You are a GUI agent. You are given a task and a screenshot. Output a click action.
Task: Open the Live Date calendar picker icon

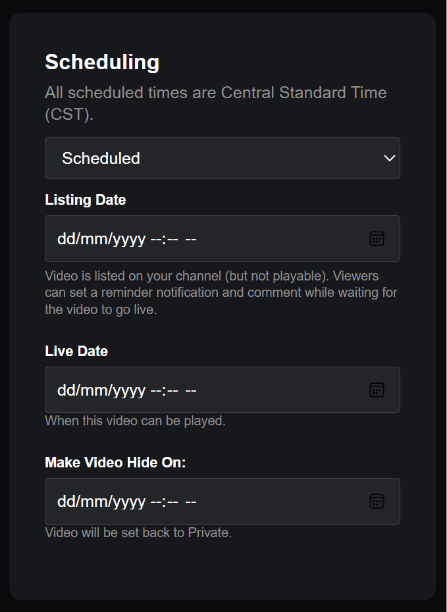[x=377, y=390]
